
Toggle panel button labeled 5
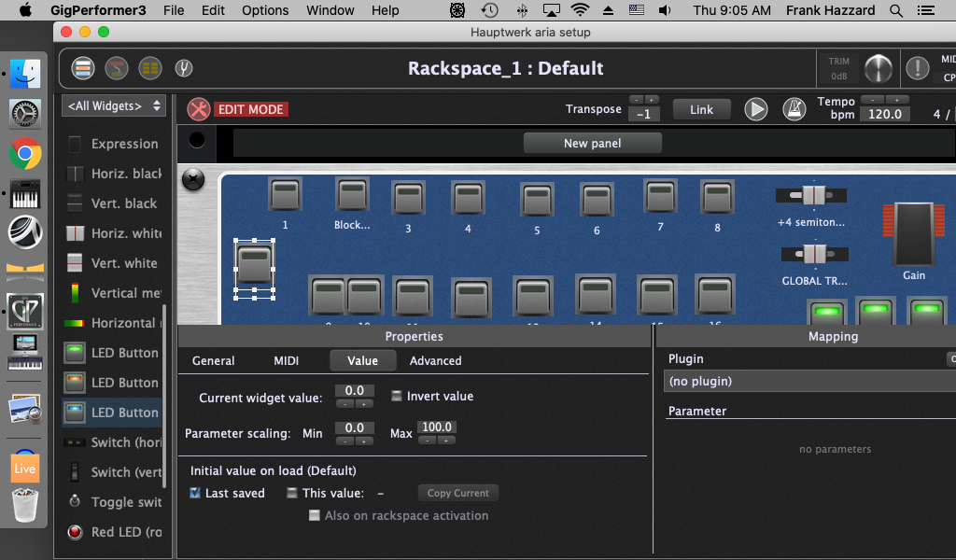[x=537, y=200]
